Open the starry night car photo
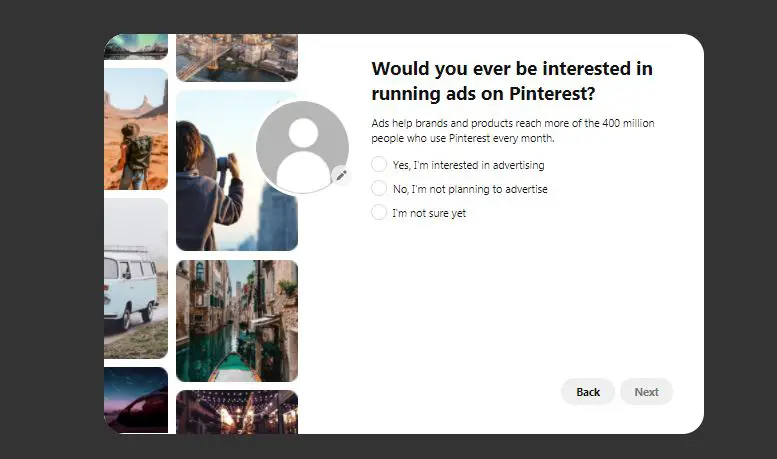The width and height of the screenshot is (777, 459). (136, 401)
